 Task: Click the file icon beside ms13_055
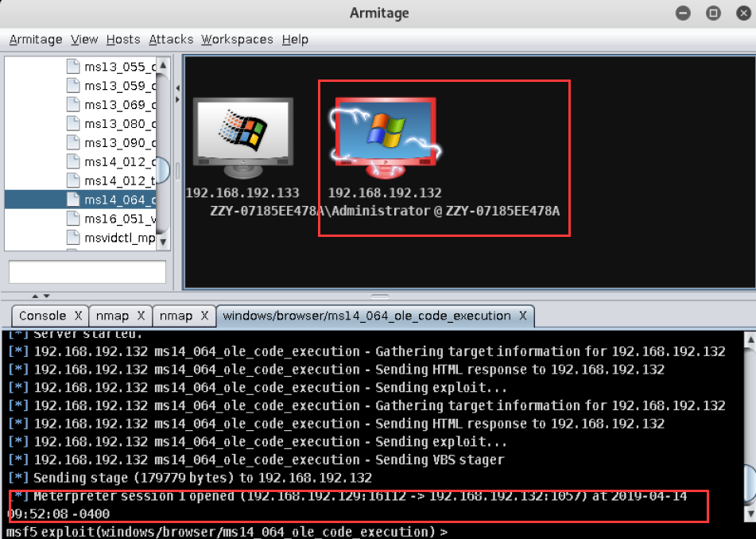(x=73, y=66)
